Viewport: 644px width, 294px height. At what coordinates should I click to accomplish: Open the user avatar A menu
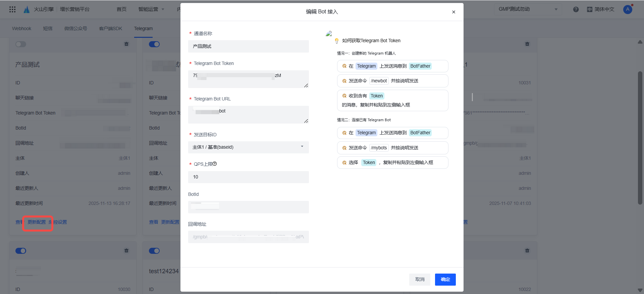[x=628, y=9]
